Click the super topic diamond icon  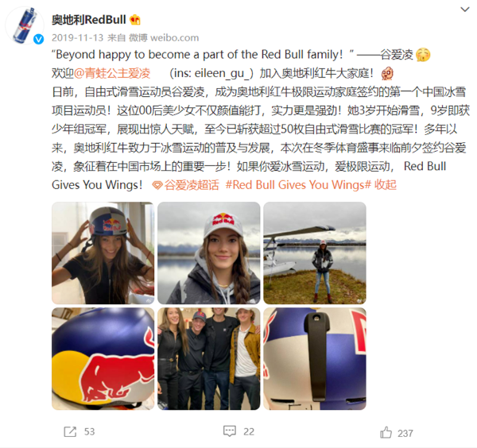(157, 185)
